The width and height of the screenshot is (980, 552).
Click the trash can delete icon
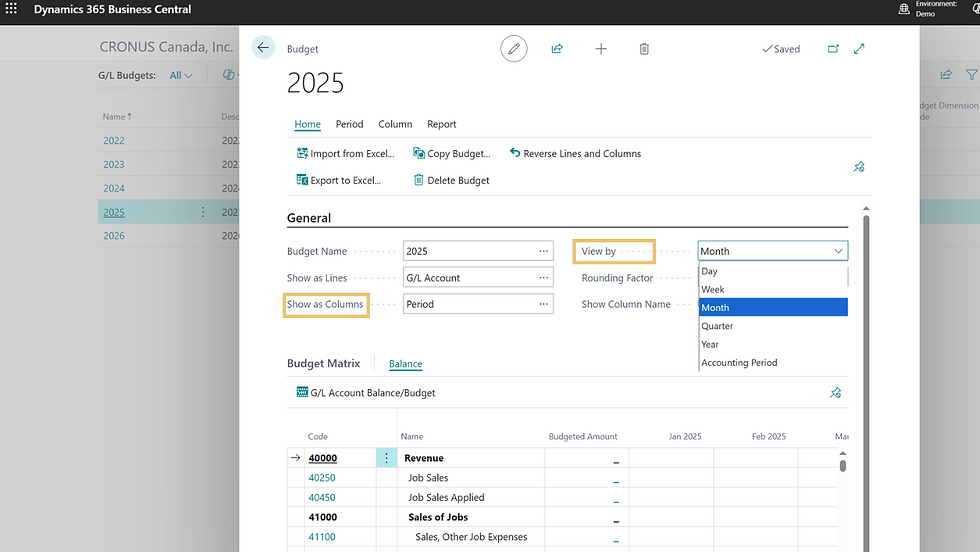(644, 49)
